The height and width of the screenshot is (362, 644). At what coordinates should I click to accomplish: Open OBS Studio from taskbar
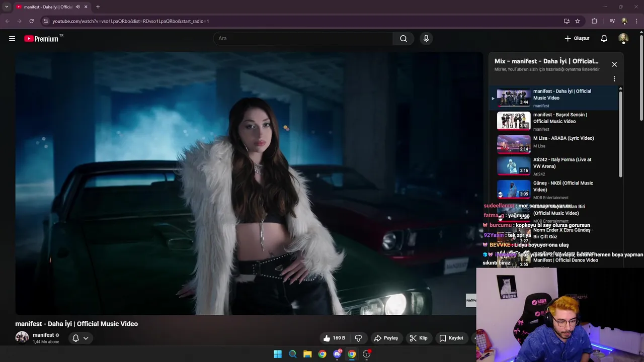click(367, 354)
